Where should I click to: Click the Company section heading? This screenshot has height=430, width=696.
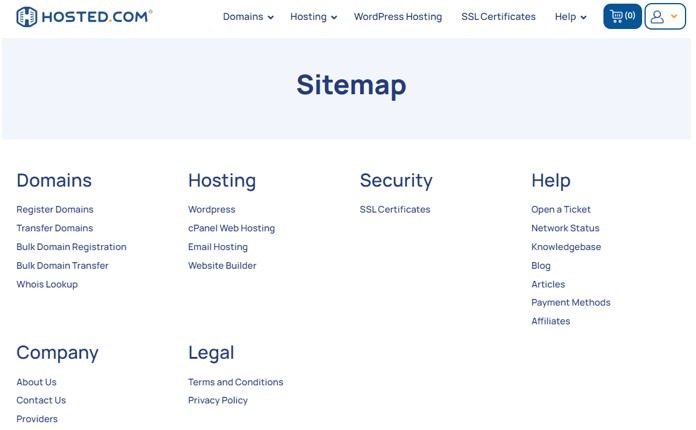coord(57,353)
